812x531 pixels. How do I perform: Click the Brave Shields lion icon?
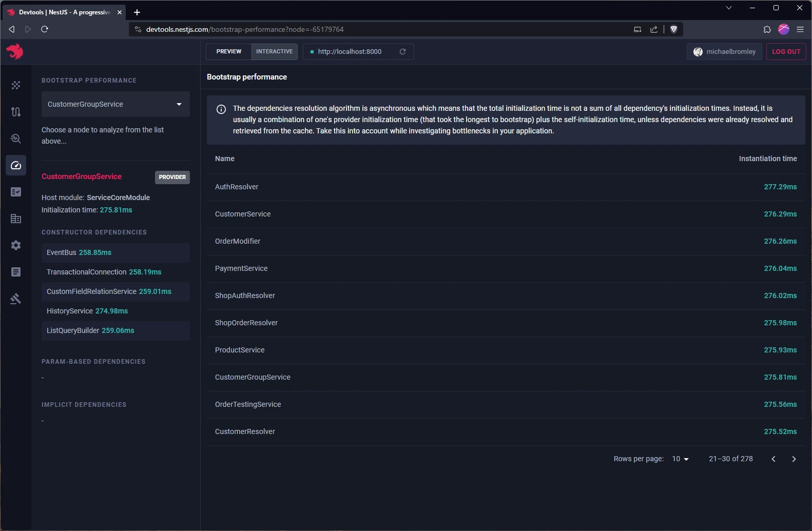click(674, 29)
